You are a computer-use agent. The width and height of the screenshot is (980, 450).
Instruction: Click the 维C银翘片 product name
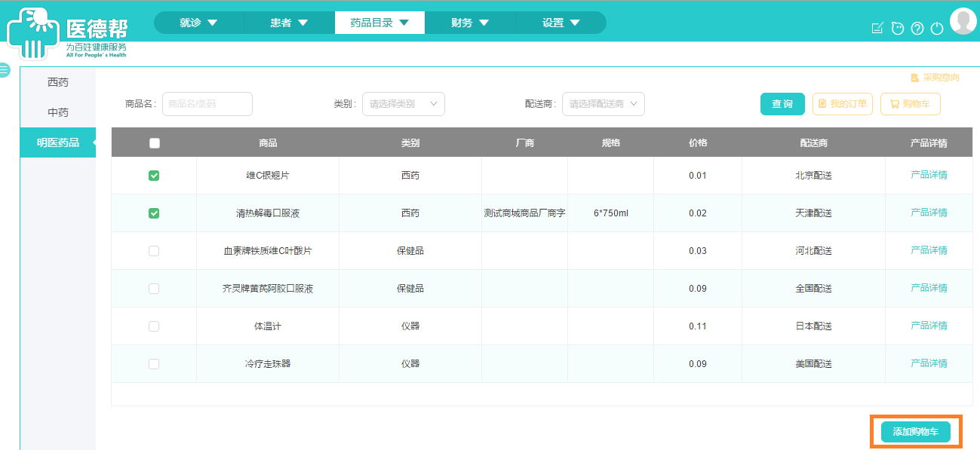click(268, 176)
